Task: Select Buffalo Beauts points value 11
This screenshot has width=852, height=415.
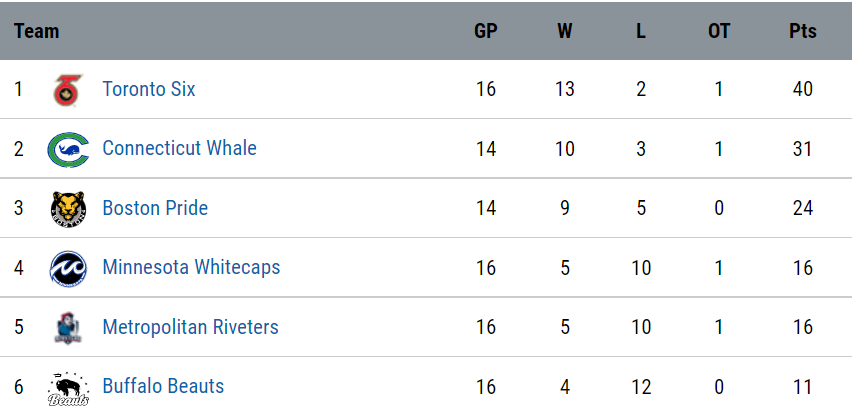Action: (x=803, y=387)
